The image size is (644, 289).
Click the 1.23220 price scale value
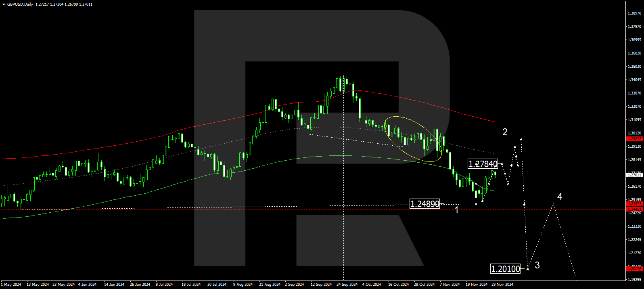[x=634, y=226]
